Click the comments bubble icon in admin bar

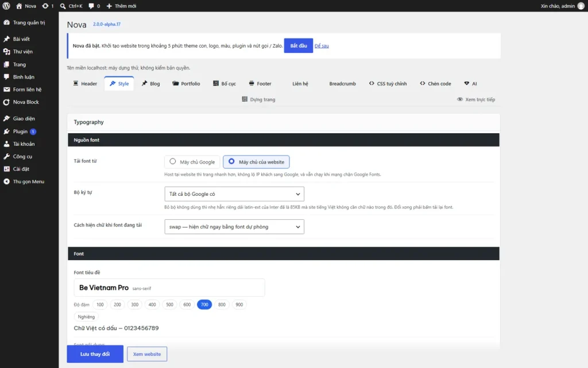(x=91, y=6)
